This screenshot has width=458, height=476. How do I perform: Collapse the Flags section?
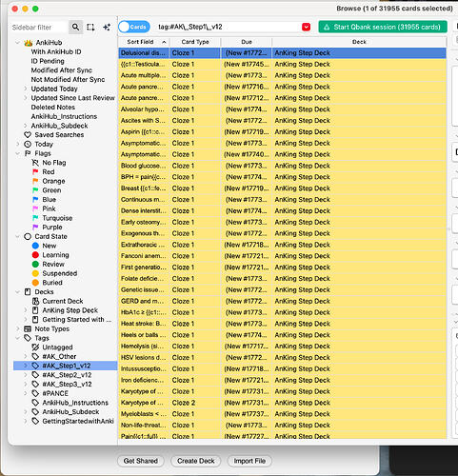(18, 153)
